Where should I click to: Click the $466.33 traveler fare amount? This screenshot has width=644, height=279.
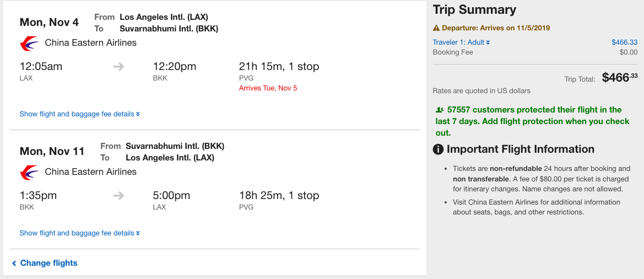624,42
